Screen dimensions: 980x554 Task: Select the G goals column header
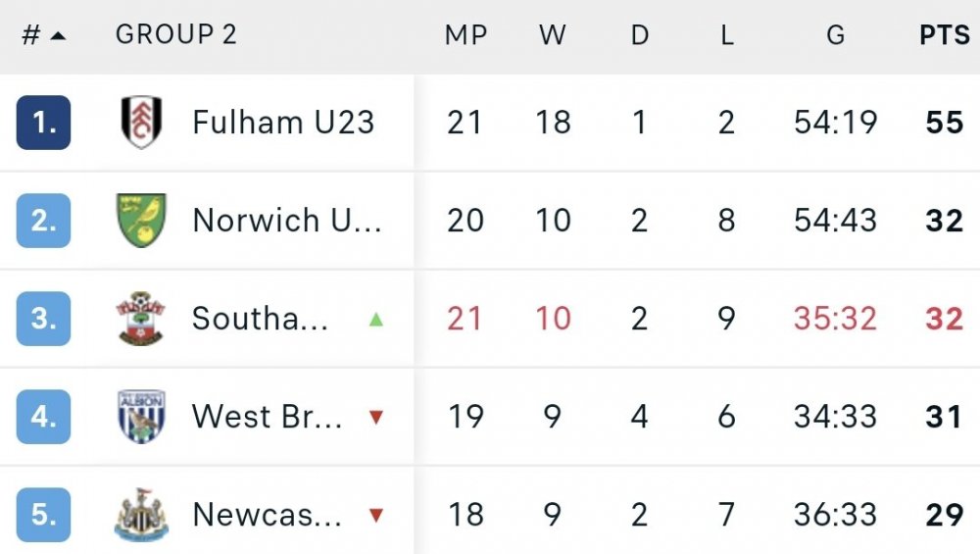pyautogui.click(x=835, y=35)
